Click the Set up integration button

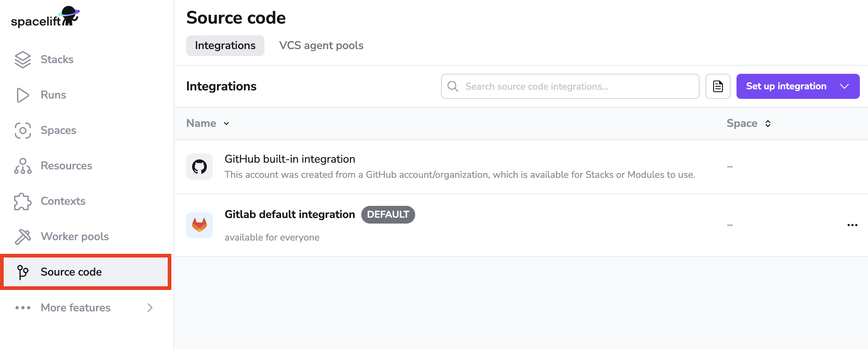pos(786,86)
